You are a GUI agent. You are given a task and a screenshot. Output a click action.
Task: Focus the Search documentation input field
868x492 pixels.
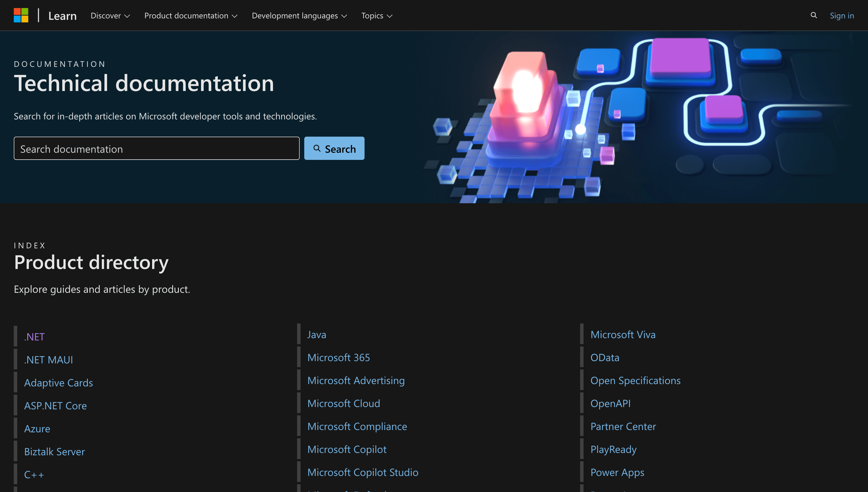[x=156, y=148]
